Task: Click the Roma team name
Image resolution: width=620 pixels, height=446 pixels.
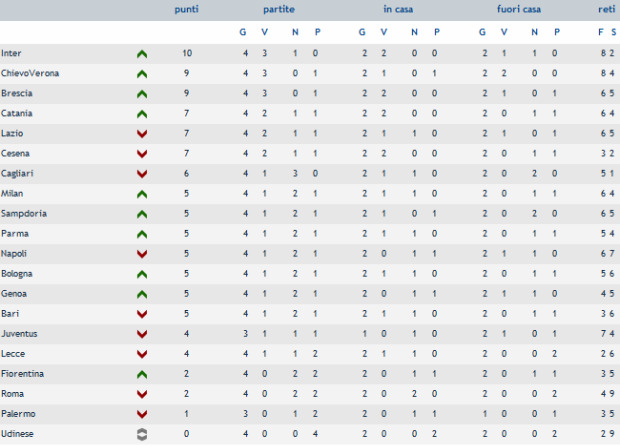Action: tap(12, 394)
